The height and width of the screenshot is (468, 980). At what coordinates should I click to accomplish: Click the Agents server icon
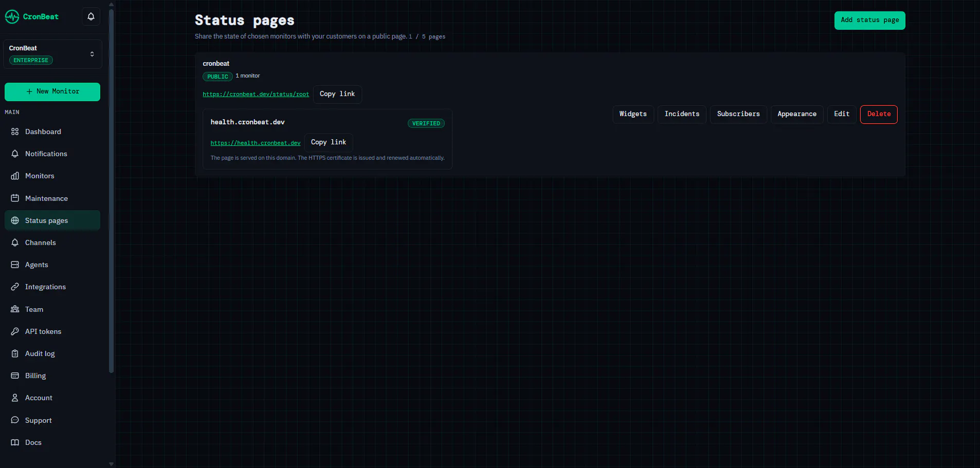coord(15,265)
